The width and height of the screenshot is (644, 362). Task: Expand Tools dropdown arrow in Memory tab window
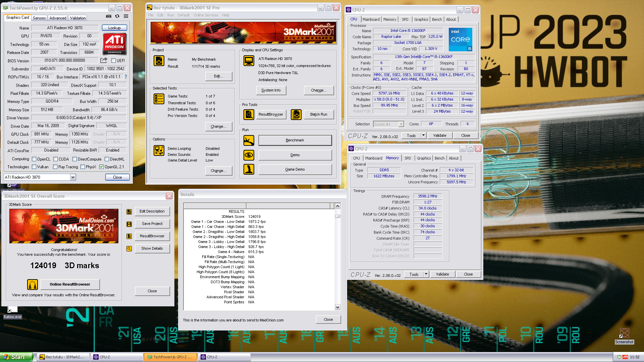click(426, 274)
